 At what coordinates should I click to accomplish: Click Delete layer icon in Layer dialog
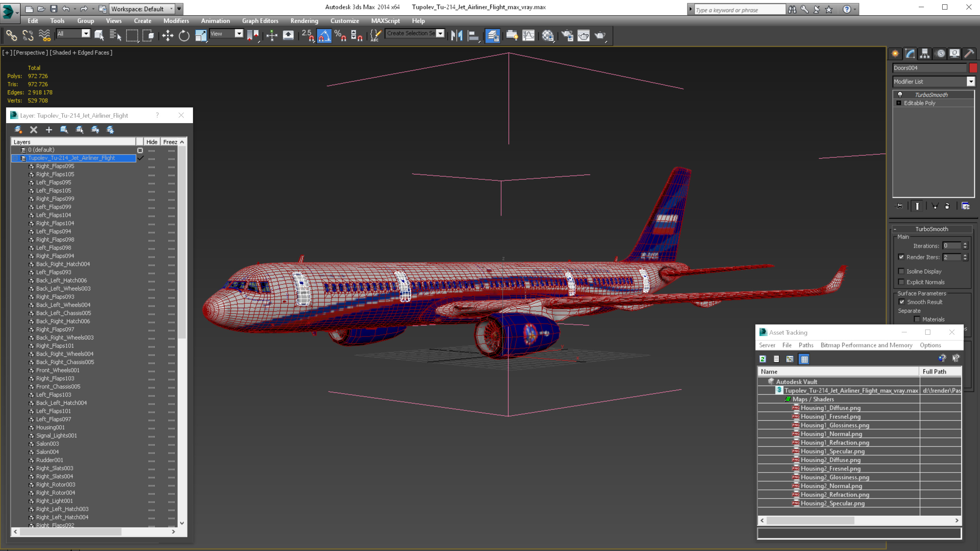click(x=33, y=130)
